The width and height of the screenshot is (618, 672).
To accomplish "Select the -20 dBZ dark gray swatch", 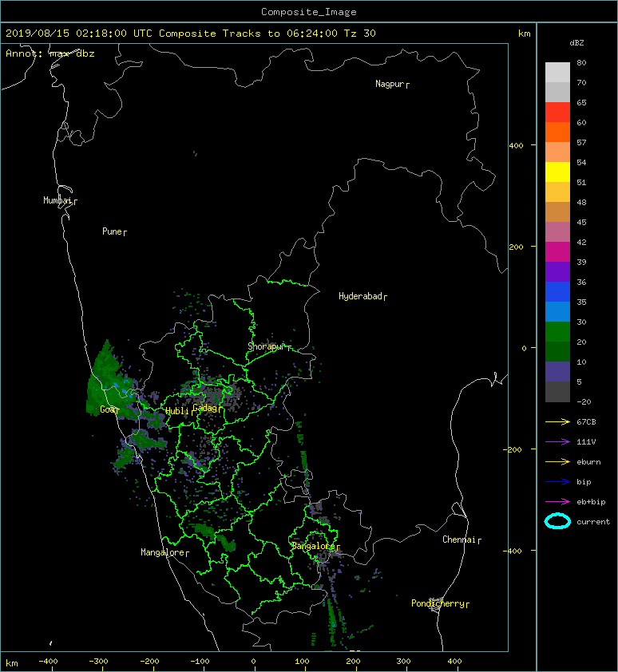I will click(557, 392).
